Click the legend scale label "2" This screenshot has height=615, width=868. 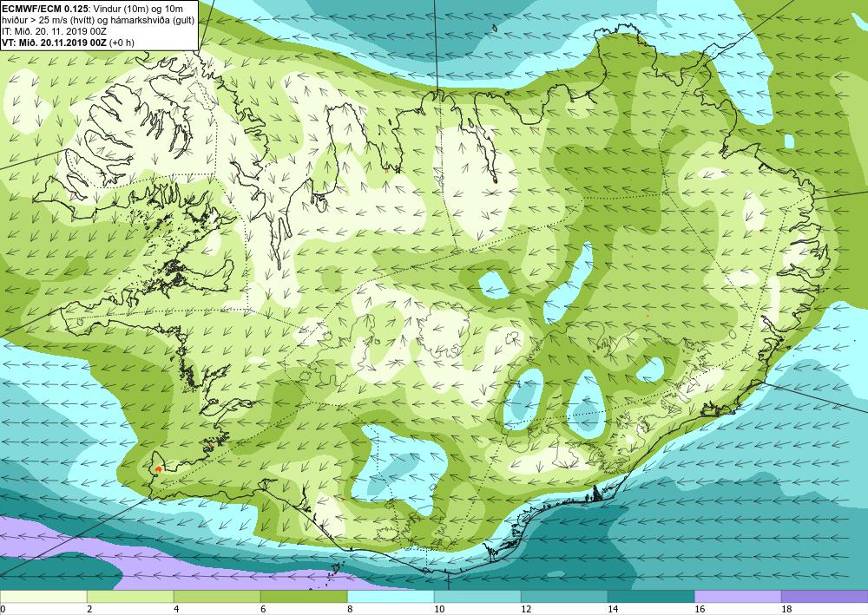pyautogui.click(x=89, y=610)
